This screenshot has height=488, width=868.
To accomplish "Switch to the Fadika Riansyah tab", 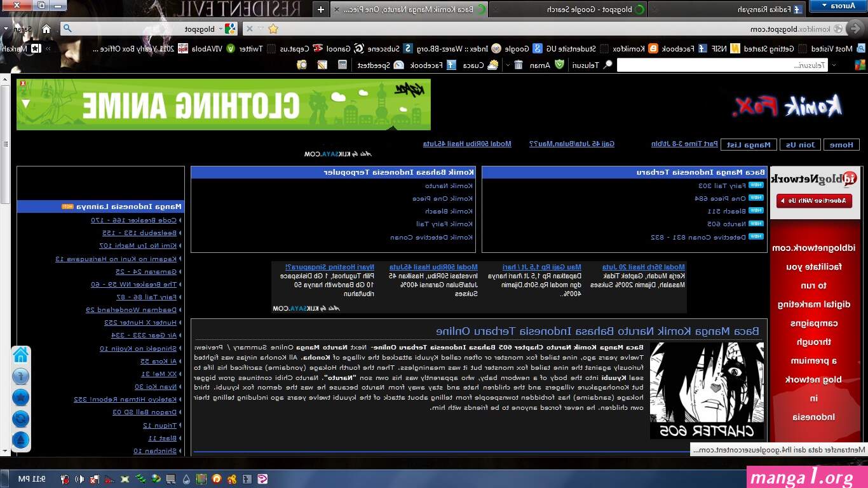I will point(772,10).
